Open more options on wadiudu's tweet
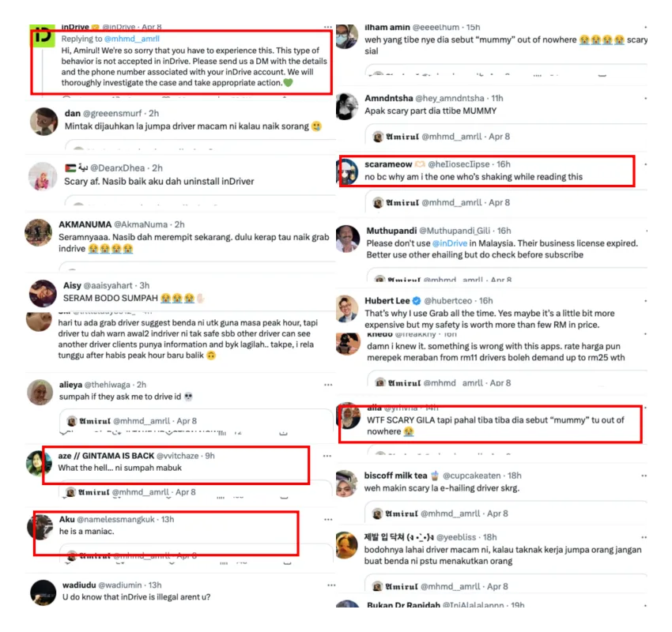The height and width of the screenshot is (632, 672). (x=331, y=585)
